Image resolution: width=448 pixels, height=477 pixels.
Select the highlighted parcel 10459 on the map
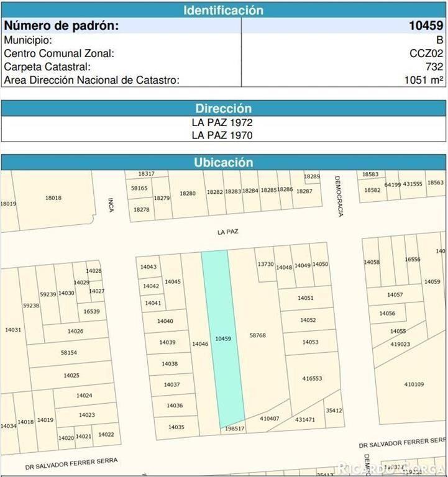(223, 338)
